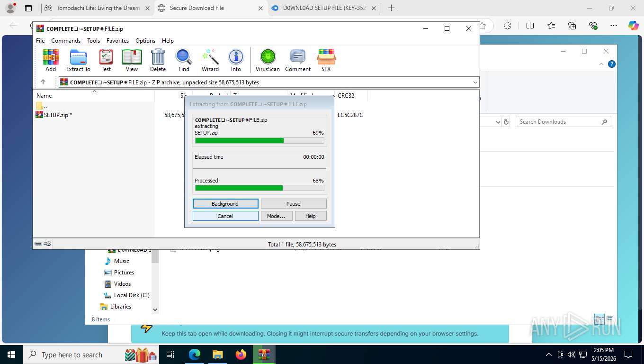Open the Commands menu
The width and height of the screenshot is (644, 364).
[66, 41]
